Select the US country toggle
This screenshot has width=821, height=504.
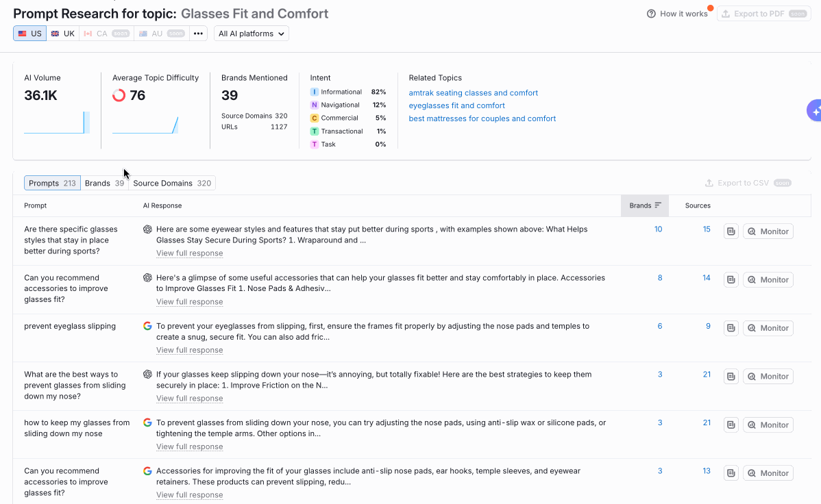[x=30, y=34]
